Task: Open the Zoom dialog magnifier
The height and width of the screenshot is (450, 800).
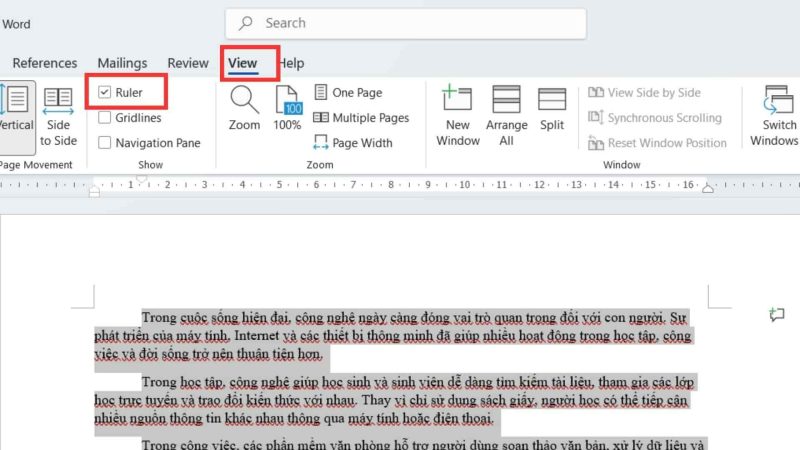Action: pyautogui.click(x=244, y=108)
